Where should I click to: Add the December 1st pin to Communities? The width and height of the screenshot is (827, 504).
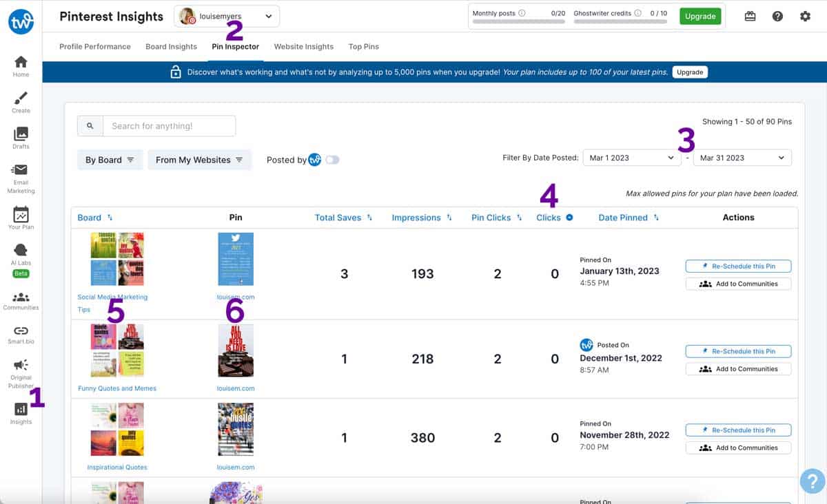tap(738, 369)
